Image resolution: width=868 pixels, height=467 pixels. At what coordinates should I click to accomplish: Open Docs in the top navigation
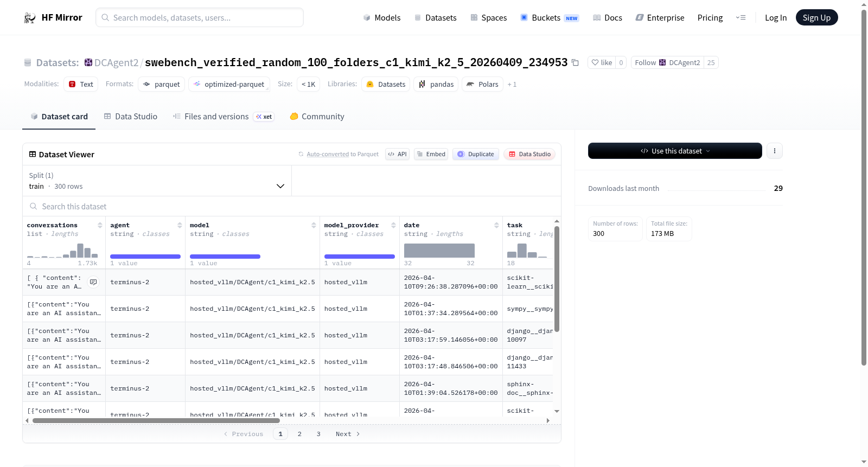pos(608,18)
